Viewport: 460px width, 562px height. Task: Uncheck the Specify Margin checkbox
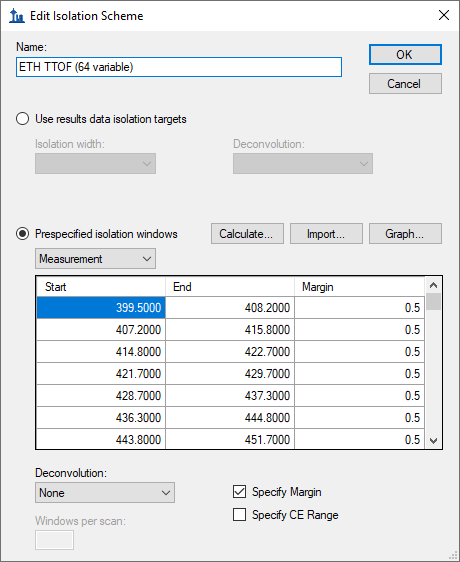(x=240, y=492)
